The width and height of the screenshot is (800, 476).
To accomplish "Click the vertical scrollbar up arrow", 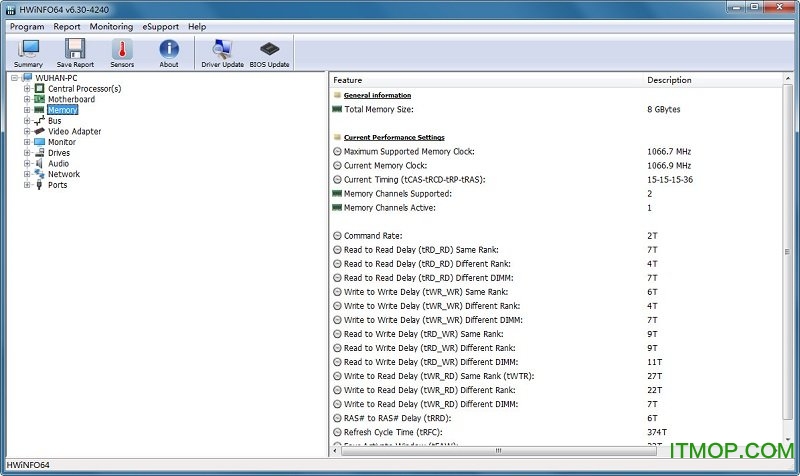I will 788,79.
